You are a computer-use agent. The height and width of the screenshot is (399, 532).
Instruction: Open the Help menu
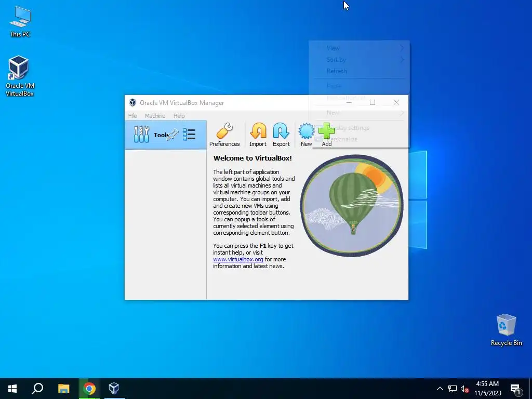(179, 116)
